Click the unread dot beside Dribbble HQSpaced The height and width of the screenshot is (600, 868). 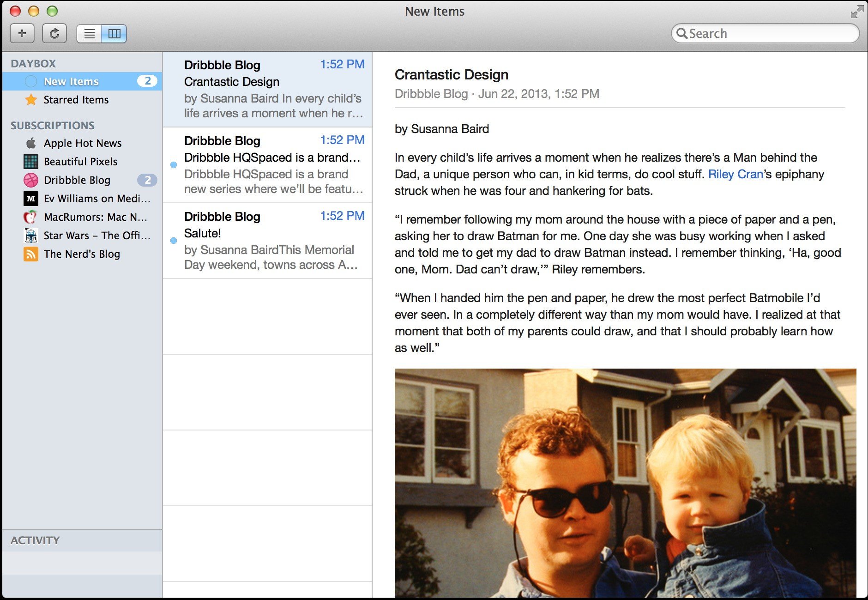tap(174, 165)
